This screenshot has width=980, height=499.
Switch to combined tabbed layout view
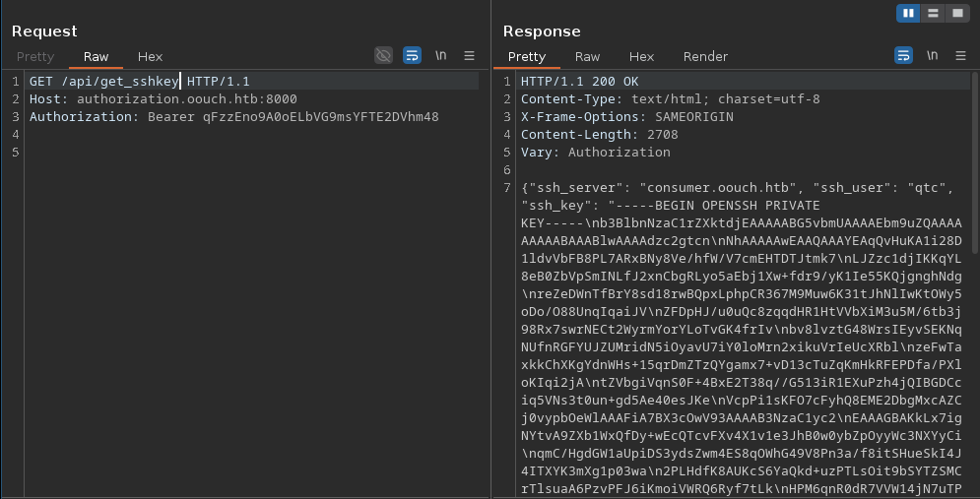(957, 13)
